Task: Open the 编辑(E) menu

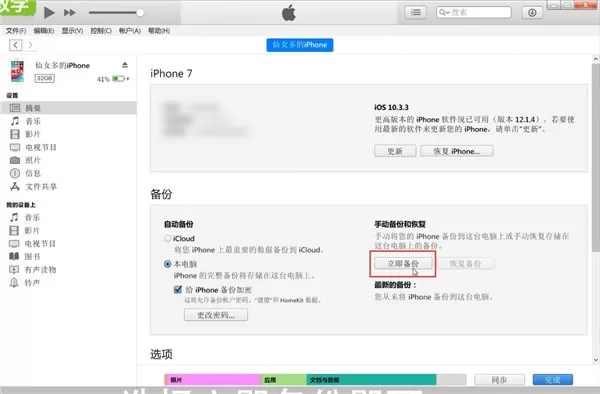Action: point(44,31)
